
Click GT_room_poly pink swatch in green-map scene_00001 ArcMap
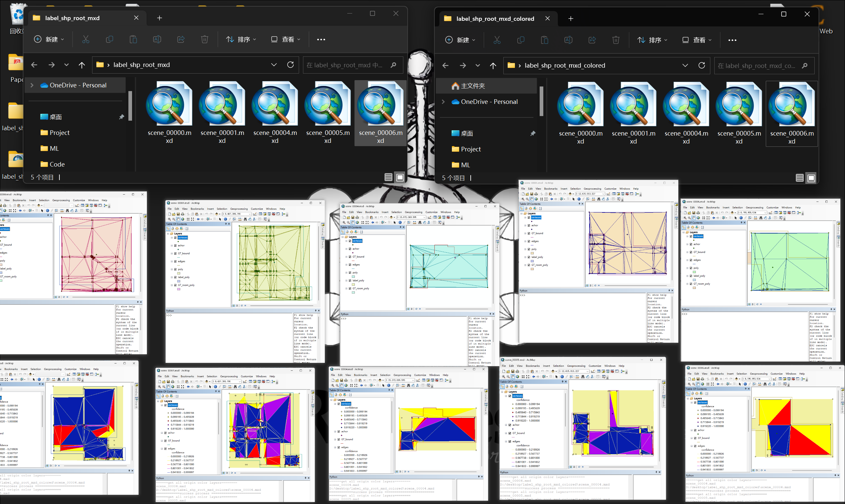pos(179,289)
